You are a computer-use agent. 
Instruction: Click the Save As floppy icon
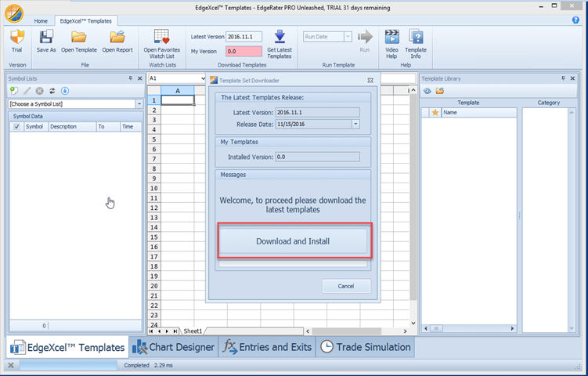46,37
